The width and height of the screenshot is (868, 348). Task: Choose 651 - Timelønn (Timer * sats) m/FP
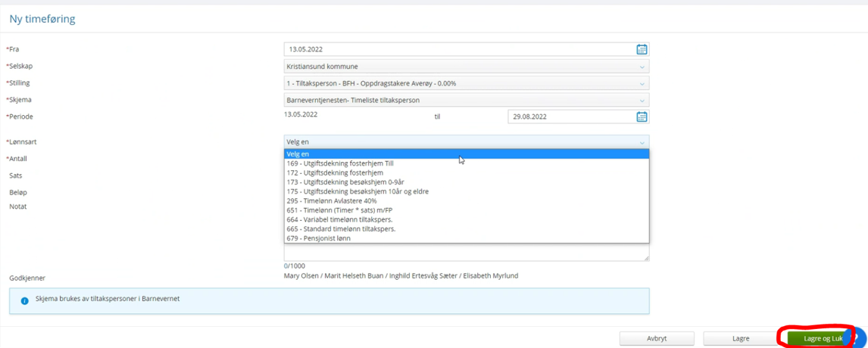pyautogui.click(x=466, y=210)
